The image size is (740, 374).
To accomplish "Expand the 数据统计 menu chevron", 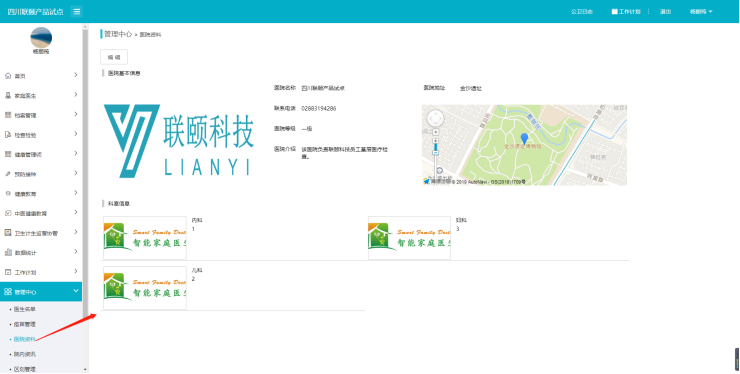I will pos(76,252).
